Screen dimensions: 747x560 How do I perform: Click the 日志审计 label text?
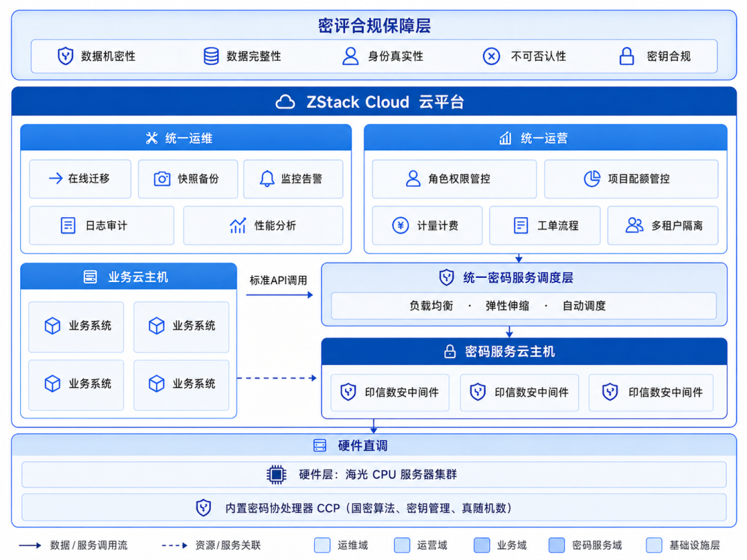(106, 225)
